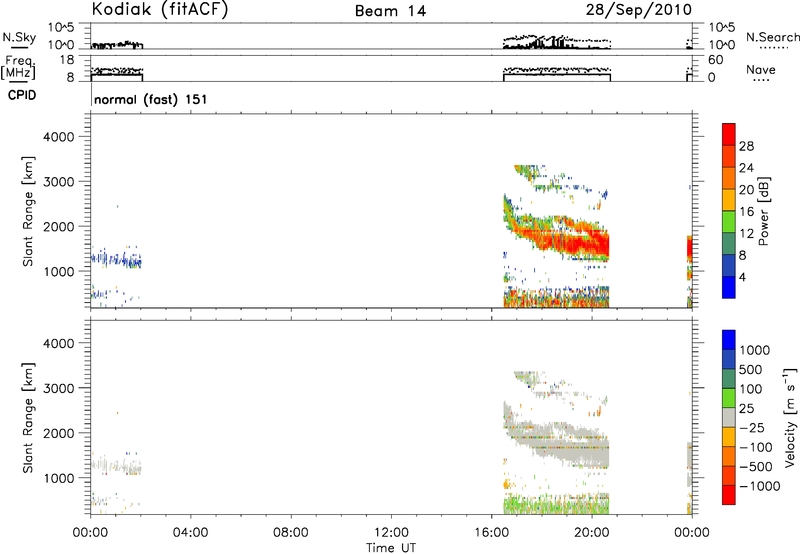Click the blue 1000 velocity colorbar segment
The height and width of the screenshot is (554, 800).
coord(729,340)
